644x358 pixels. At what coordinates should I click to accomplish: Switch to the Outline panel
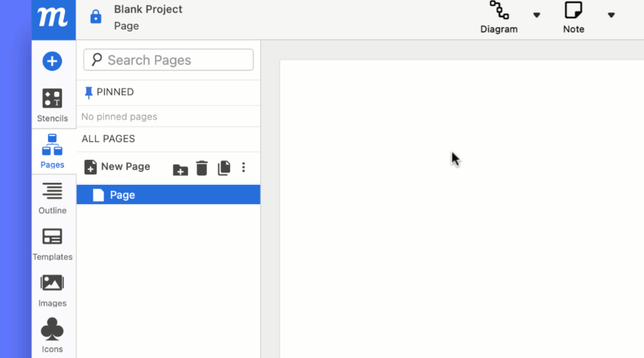pyautogui.click(x=52, y=198)
